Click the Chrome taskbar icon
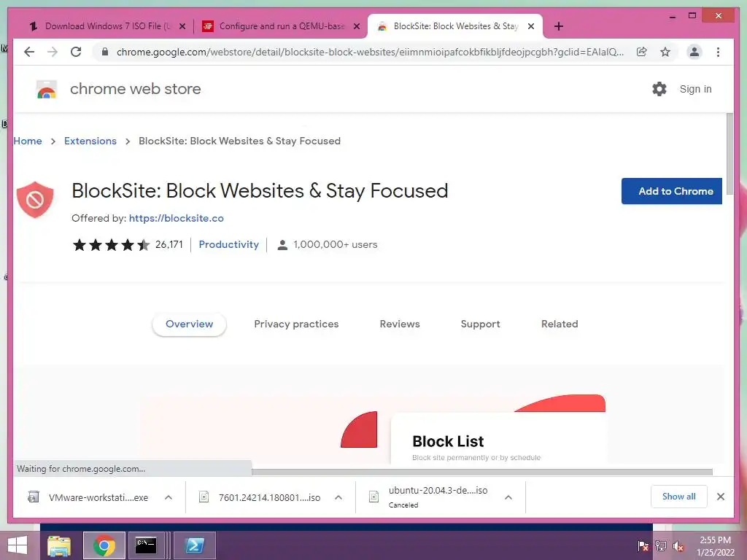747x560 pixels. pos(104,545)
